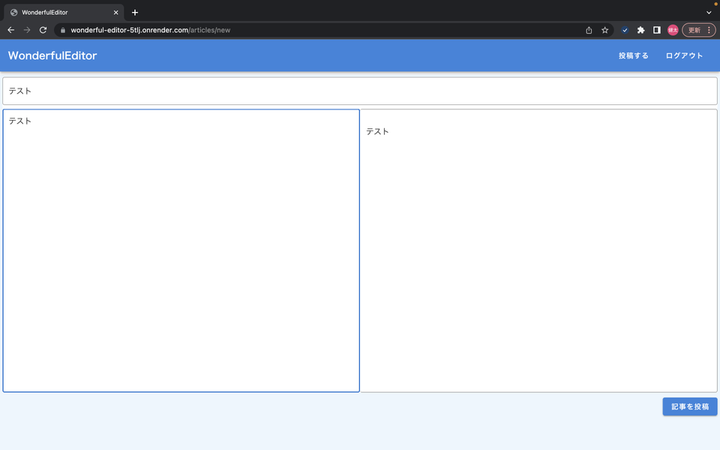Focus the article body text area
The image size is (720, 450).
point(181,251)
